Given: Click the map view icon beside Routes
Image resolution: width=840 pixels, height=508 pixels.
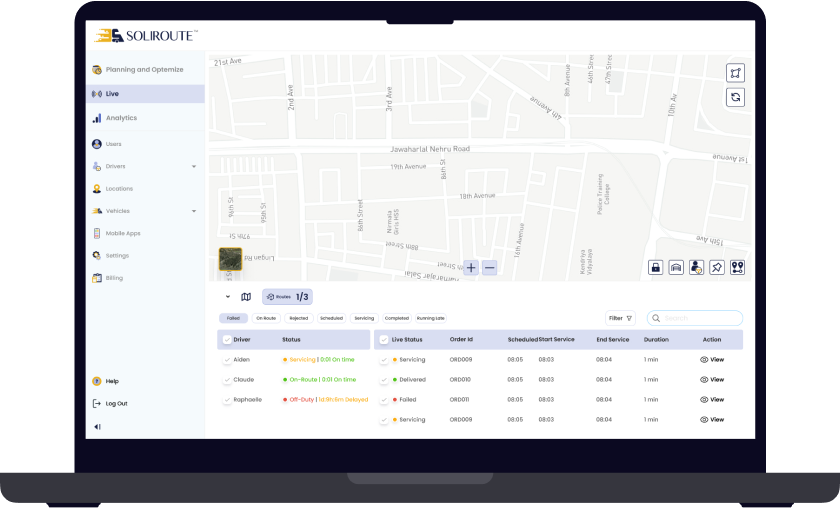Looking at the screenshot, I should (246, 297).
